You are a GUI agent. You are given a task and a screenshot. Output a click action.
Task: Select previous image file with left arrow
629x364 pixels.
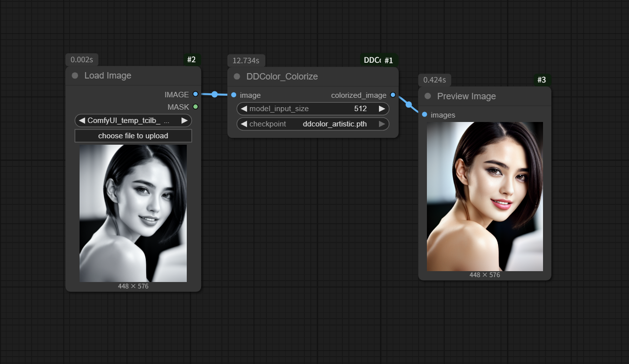tap(82, 121)
